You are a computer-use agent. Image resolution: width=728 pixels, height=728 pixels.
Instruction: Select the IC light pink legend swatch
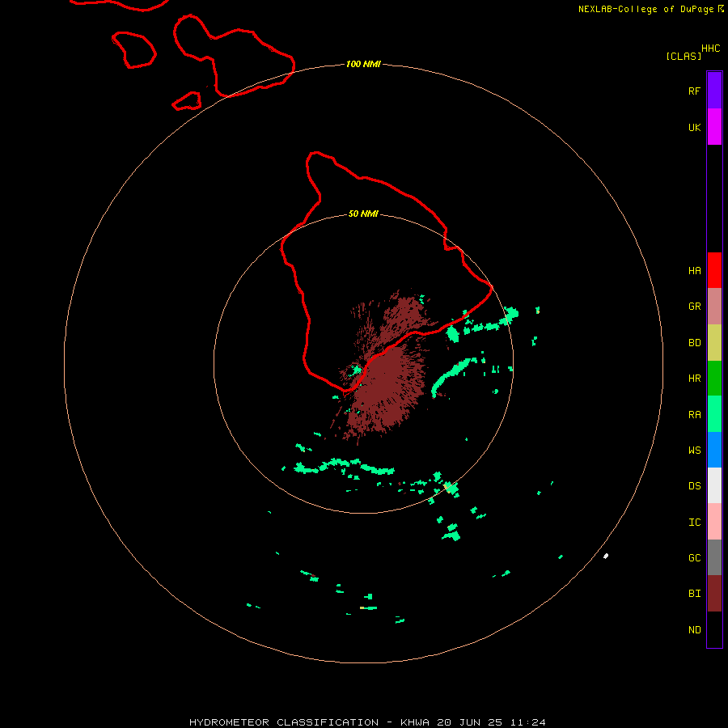[x=714, y=522]
